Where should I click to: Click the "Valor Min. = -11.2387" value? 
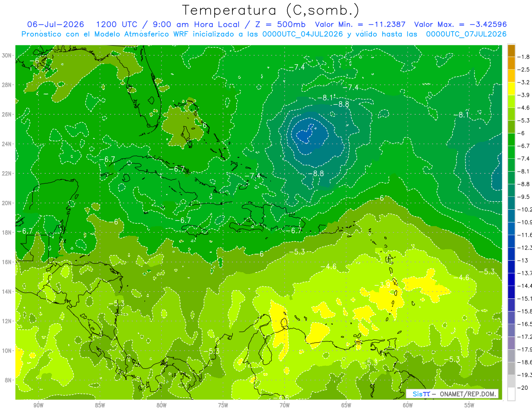coord(361,24)
